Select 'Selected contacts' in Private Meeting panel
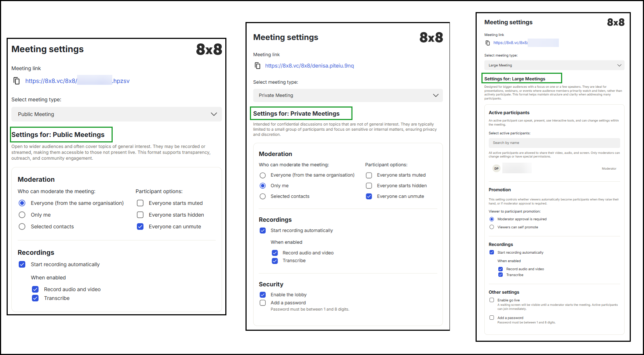 point(263,196)
